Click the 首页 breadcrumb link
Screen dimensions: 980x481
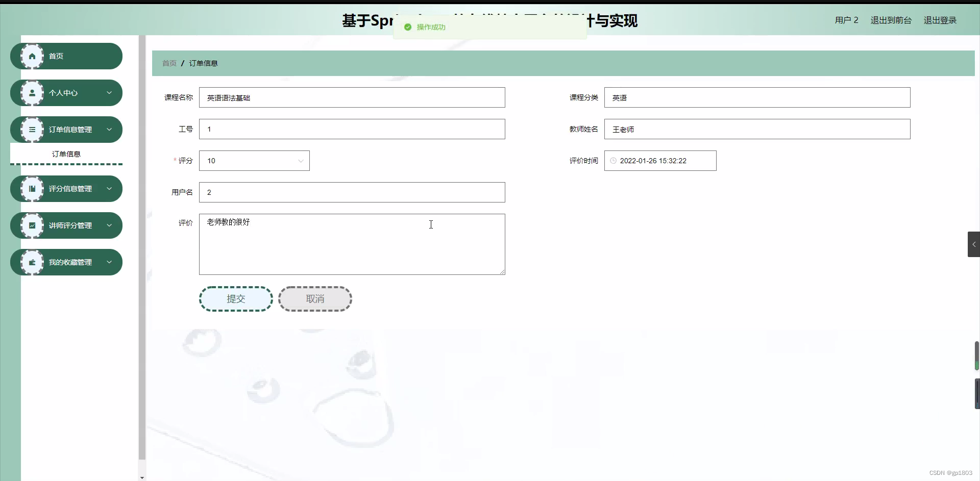(169, 63)
